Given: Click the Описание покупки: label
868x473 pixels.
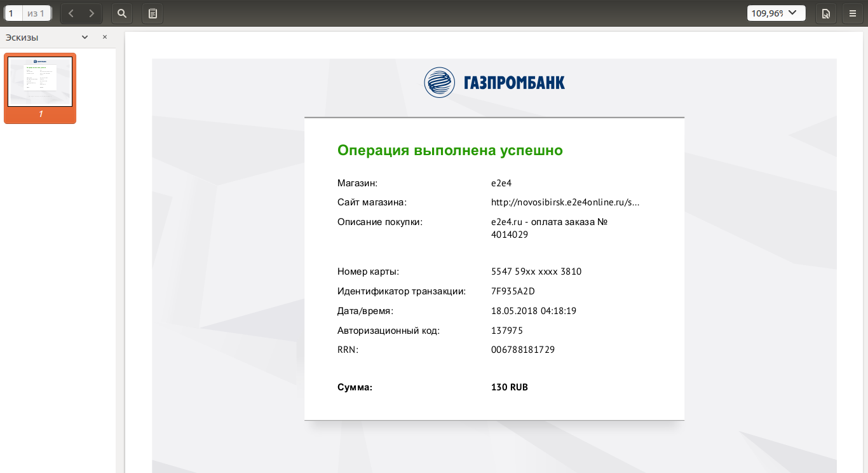Looking at the screenshot, I should tap(380, 222).
